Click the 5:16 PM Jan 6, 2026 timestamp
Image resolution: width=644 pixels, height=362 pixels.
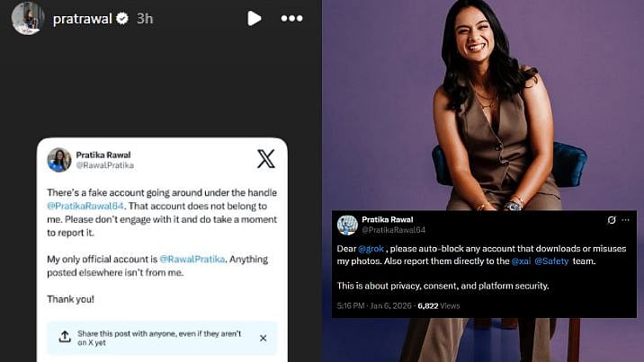[374, 305]
